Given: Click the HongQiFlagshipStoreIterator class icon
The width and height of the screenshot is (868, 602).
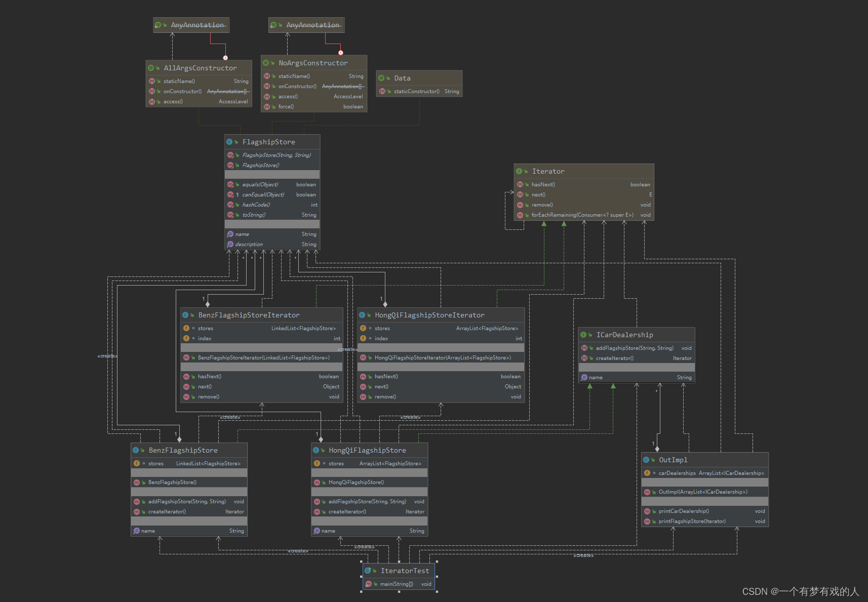Looking at the screenshot, I should tap(362, 315).
